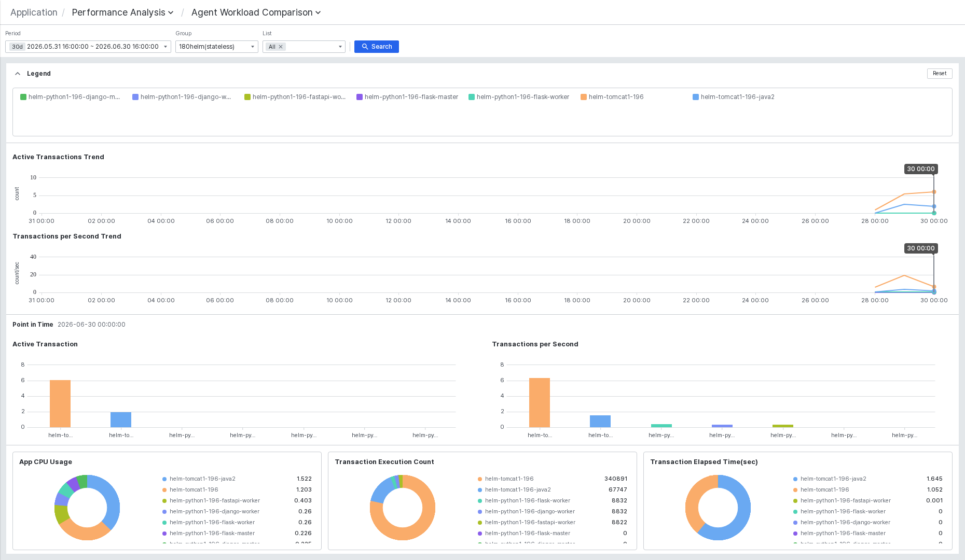The height and width of the screenshot is (560, 965).
Task: Toggle helm-python1-196-flask-master legend item
Action: point(407,97)
